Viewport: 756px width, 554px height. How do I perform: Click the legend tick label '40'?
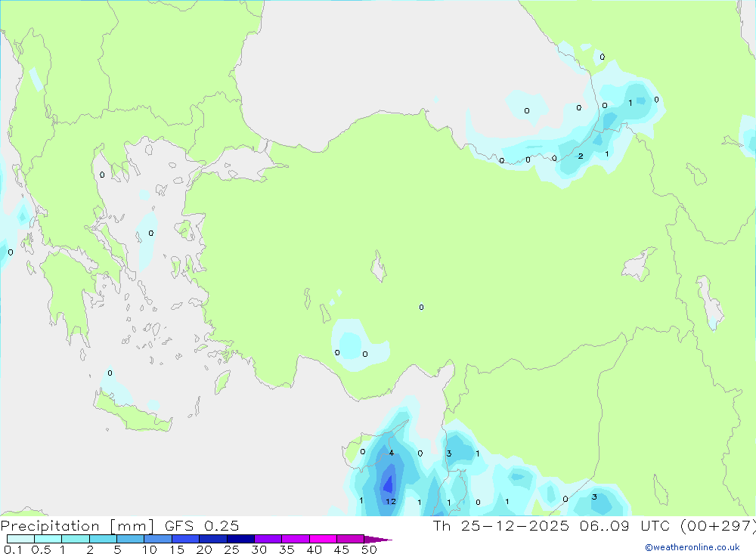[314, 549]
